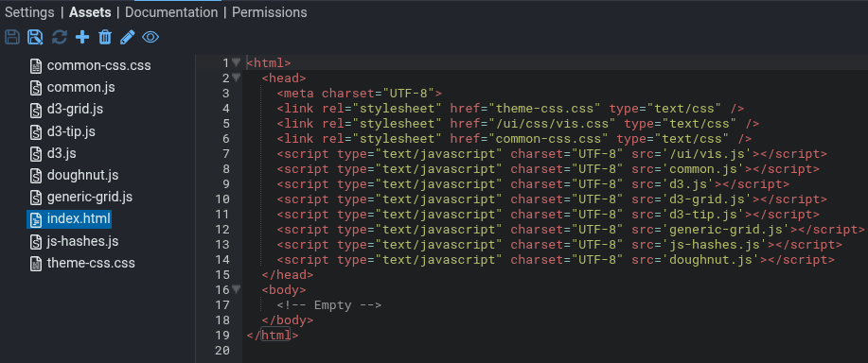This screenshot has width=868, height=363.
Task: Toggle preview with the eye icon
Action: coord(151,37)
